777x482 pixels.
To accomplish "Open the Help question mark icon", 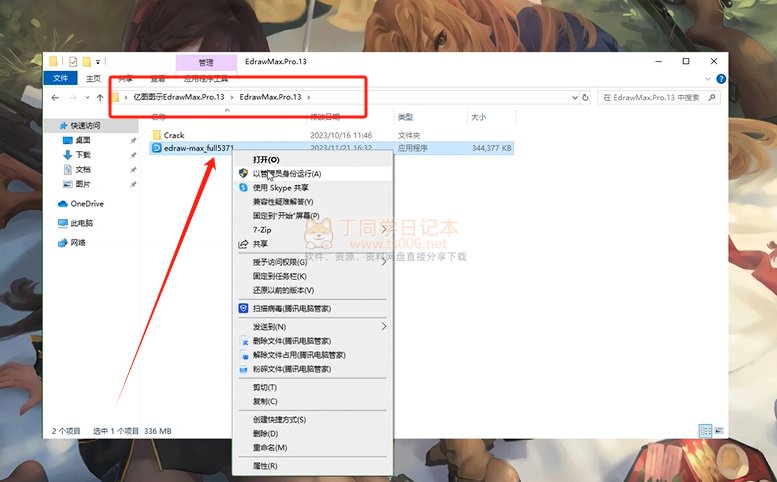I will coord(721,79).
